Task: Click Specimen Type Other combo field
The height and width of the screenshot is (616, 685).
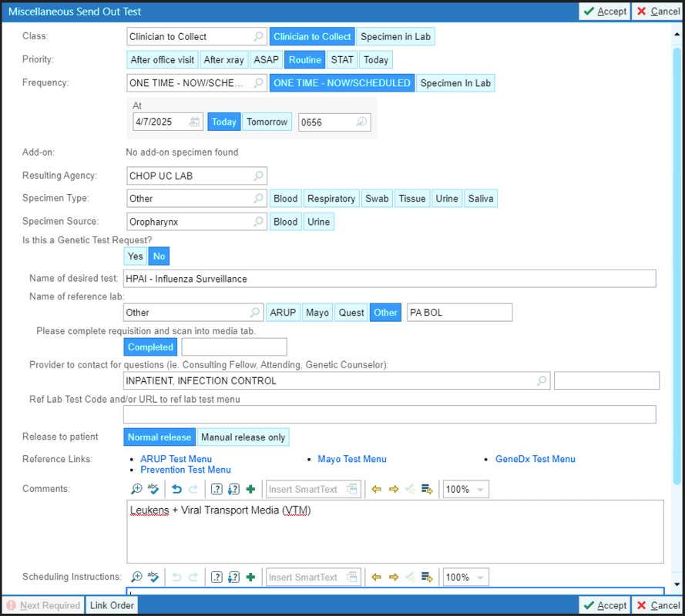Action: pyautogui.click(x=196, y=198)
